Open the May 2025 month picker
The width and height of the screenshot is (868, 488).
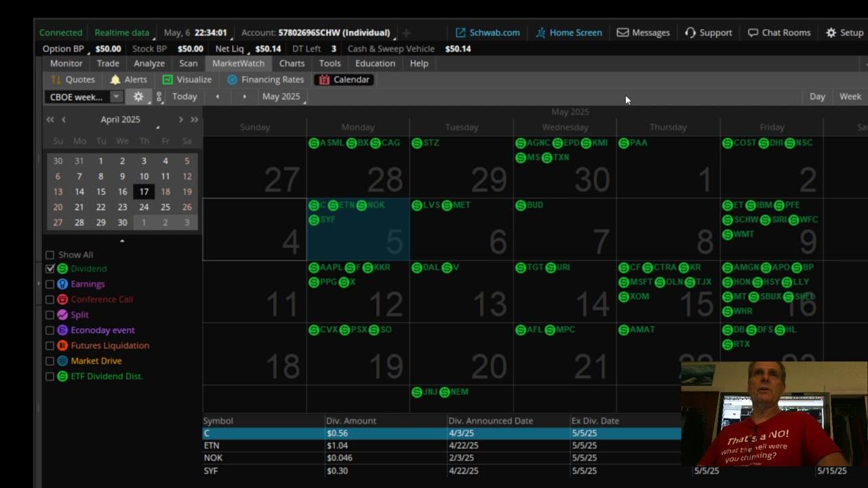282,97
